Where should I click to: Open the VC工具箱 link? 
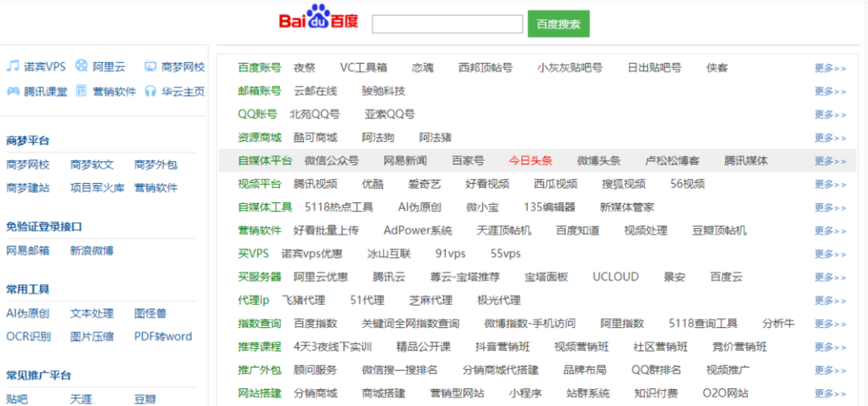(363, 68)
